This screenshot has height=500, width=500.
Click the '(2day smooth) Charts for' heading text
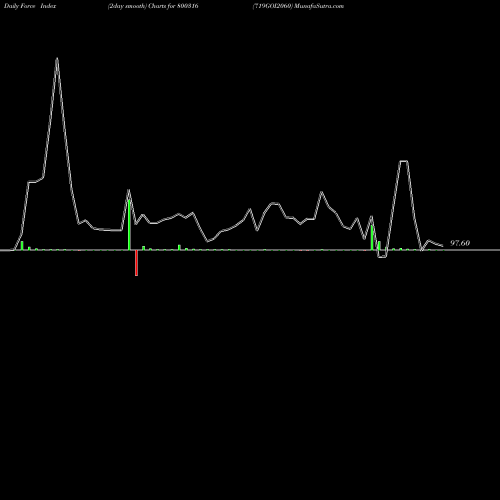142,6
